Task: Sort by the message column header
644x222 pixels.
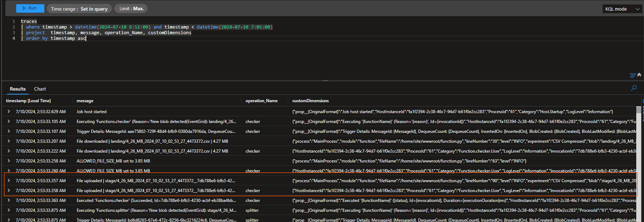Action: pos(85,101)
